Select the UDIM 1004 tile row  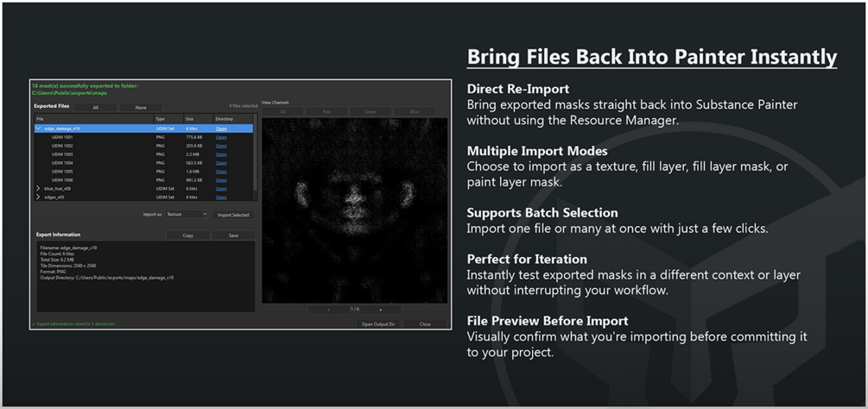click(143, 163)
